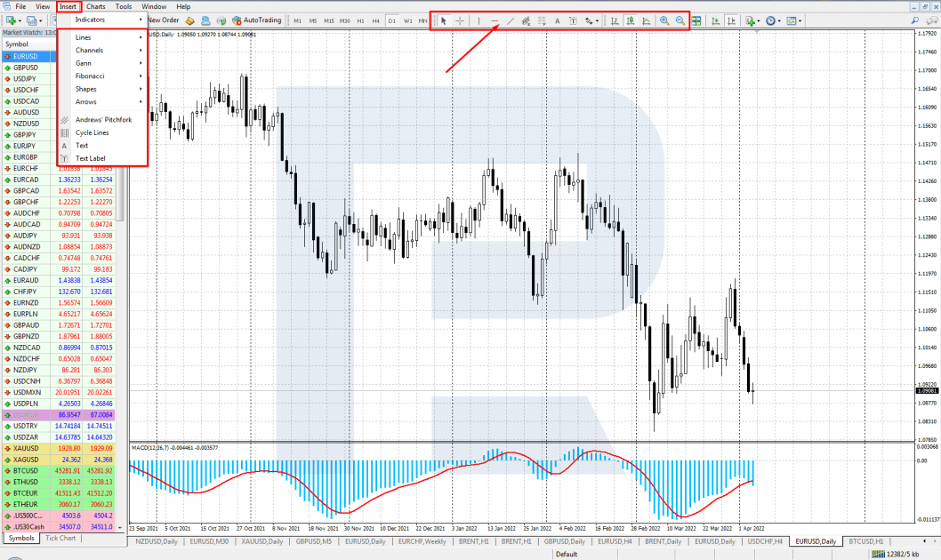Select the M1 timeframe
The image size is (941, 560).
click(x=298, y=21)
